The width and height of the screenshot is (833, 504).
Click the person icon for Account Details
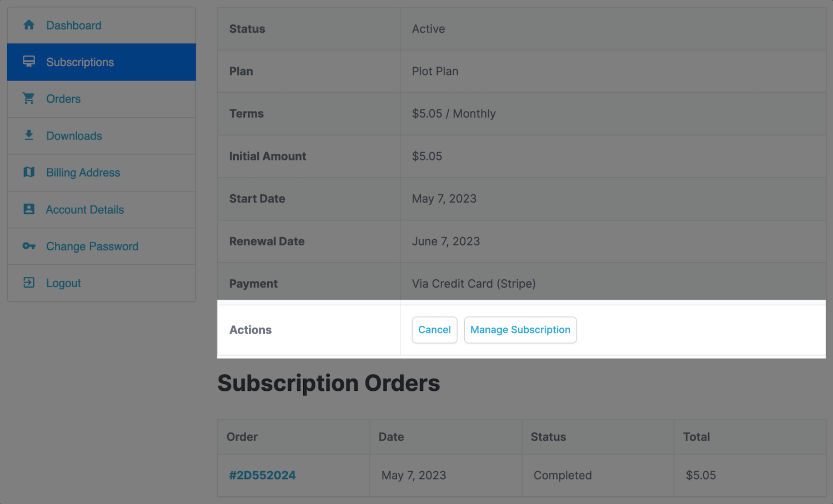pos(29,209)
